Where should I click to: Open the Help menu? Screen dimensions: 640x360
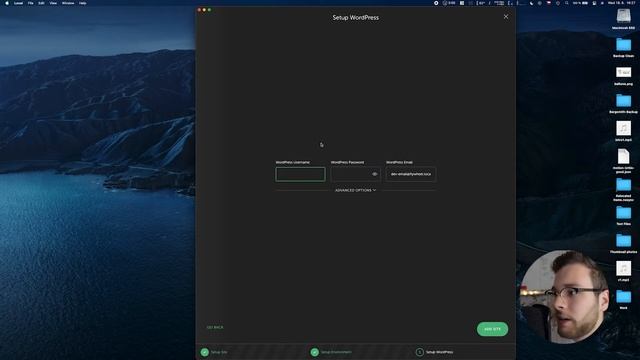point(82,3)
